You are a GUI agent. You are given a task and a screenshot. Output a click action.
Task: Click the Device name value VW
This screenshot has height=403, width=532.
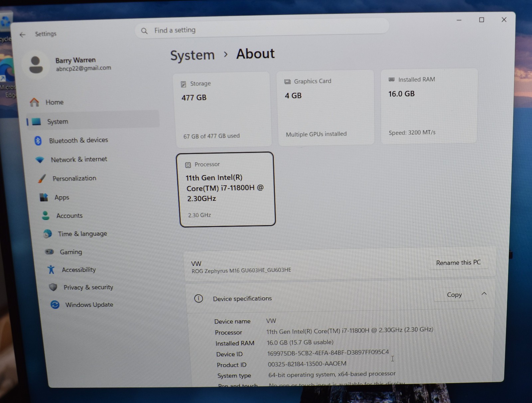271,321
